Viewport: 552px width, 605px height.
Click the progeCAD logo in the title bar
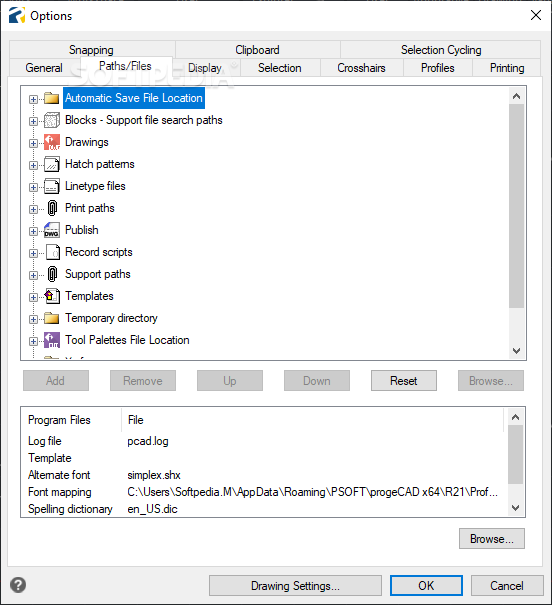[x=17, y=15]
